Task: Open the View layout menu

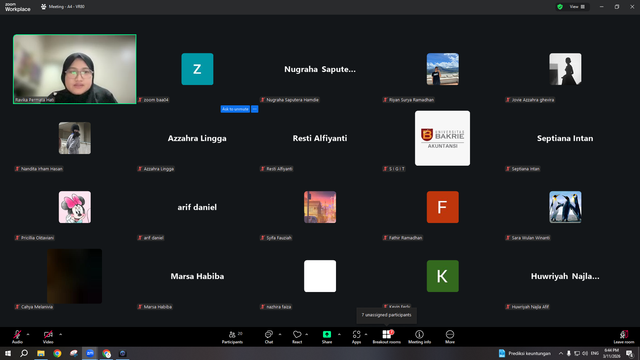Action: tap(577, 7)
